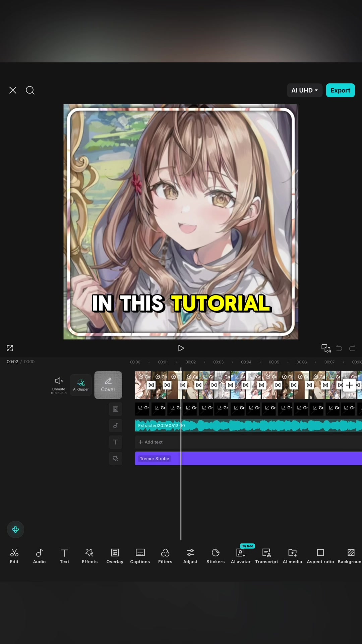This screenshot has width=362, height=644.
Task: Close the editor with the X icon
Action: 13,90
